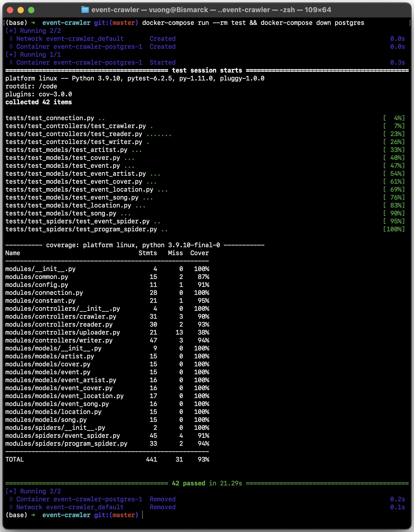
Task: Click the "42 passed in 21.29s" summary
Action: 207,483
